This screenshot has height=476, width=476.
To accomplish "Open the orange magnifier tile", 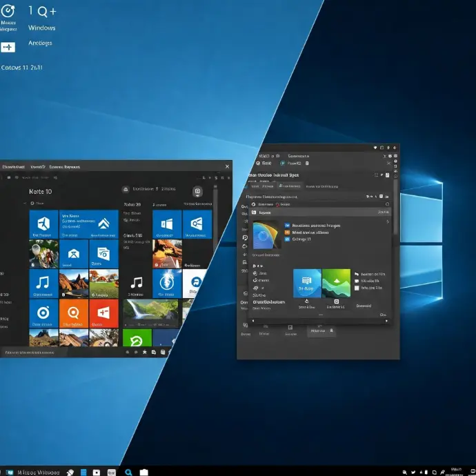I will point(74,313).
